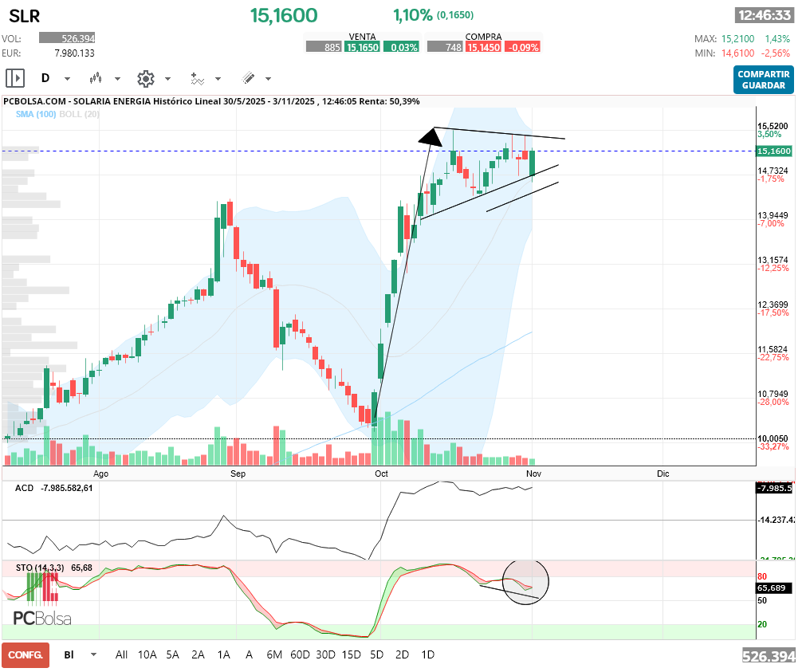Click the SLR ticker symbol
The width and height of the screenshot is (806, 672).
24,16
